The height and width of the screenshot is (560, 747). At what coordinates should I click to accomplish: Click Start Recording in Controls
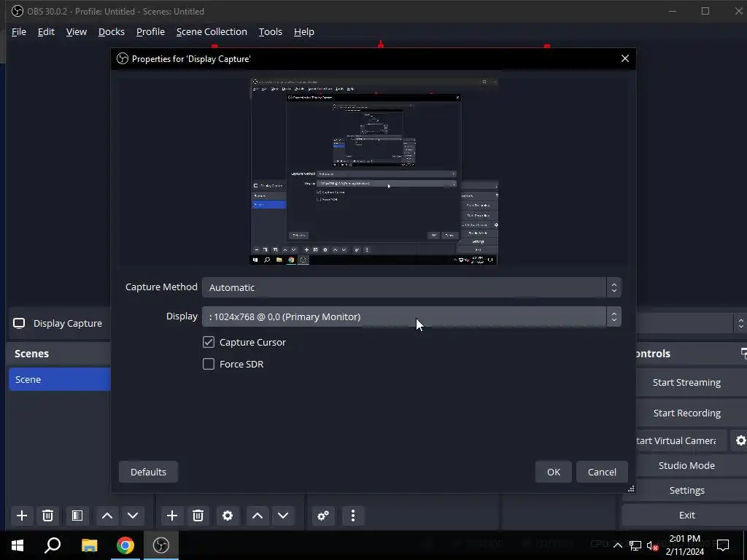(686, 413)
